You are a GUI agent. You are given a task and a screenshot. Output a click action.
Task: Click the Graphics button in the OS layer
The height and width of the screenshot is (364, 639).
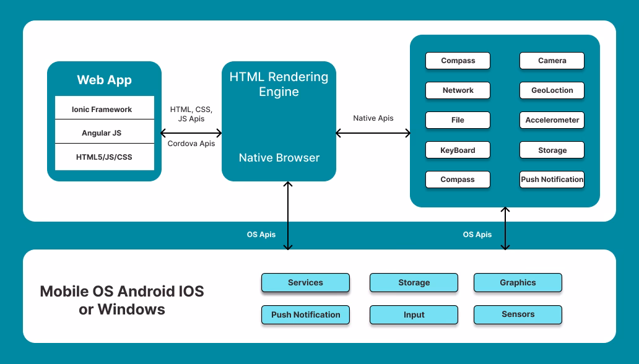click(x=518, y=282)
